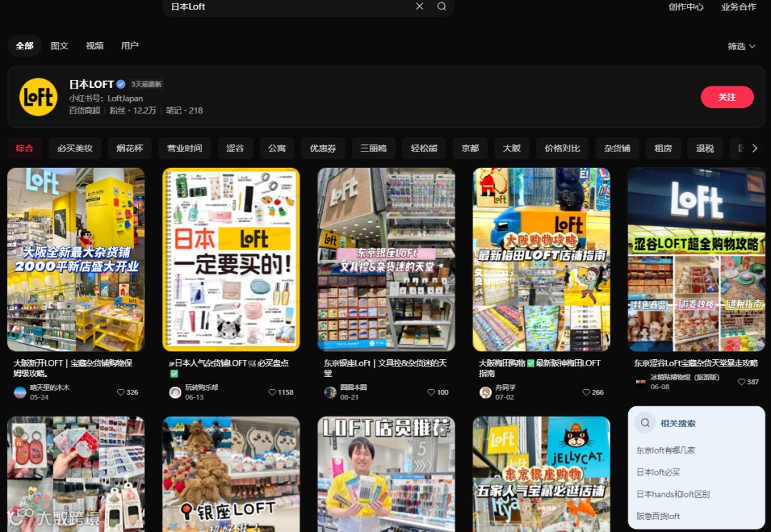
Task: Like the 涩谷Loft post with 387 likes
Action: [742, 382]
